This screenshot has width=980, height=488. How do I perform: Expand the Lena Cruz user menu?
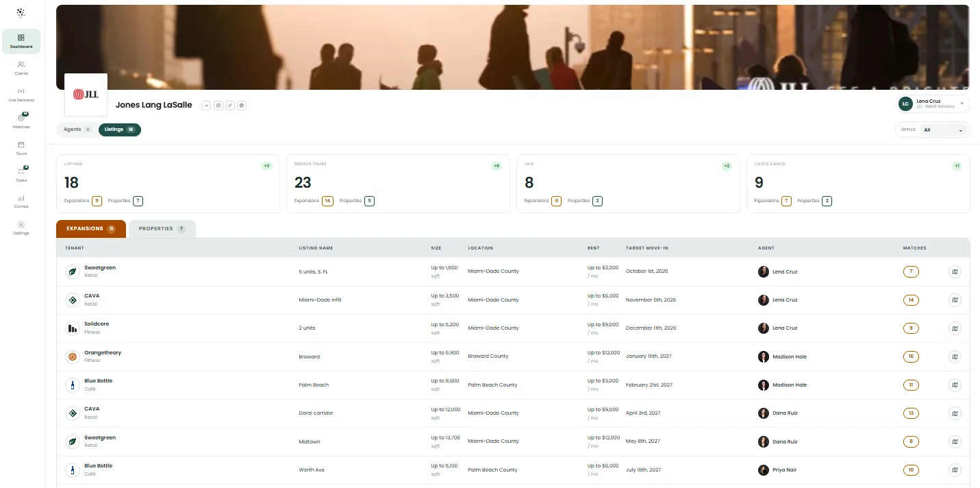(933, 103)
